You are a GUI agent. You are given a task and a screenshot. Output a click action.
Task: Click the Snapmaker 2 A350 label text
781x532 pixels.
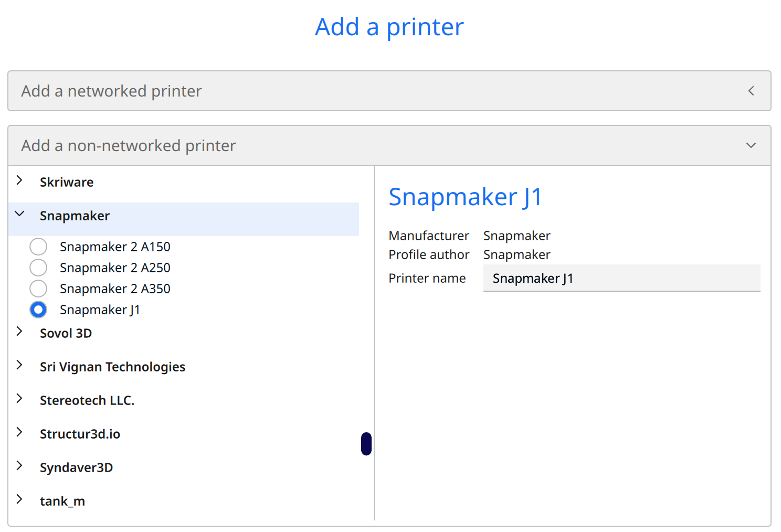tap(115, 289)
